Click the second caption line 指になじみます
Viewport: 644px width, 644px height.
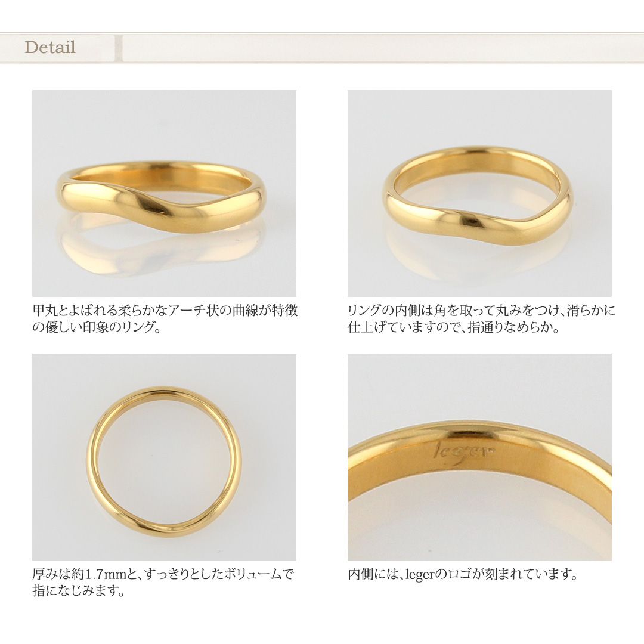(x=78, y=592)
